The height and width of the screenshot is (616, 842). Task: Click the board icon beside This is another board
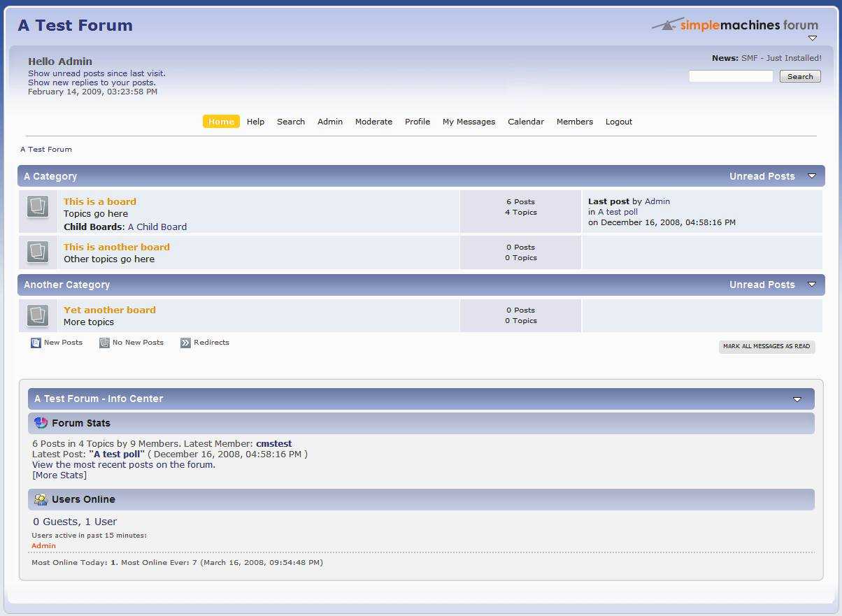38,252
